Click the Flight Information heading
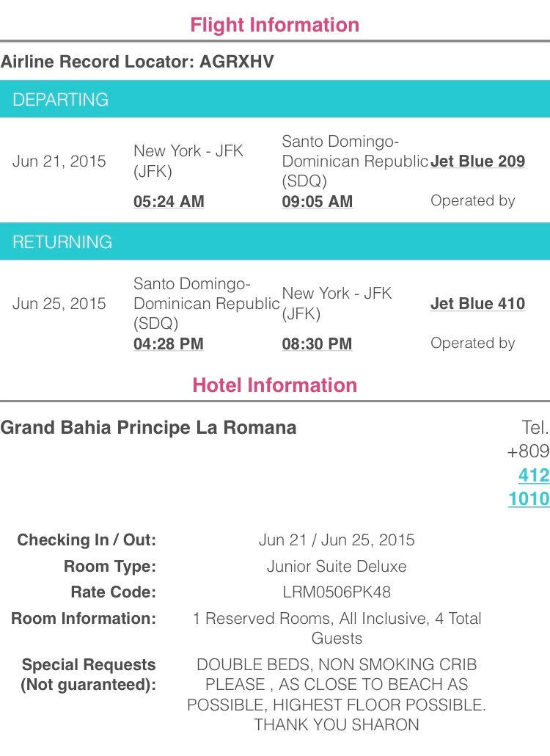550x756 pixels. click(275, 25)
